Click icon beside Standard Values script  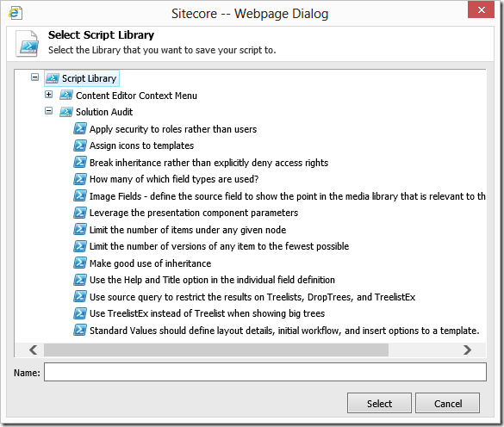coord(80,330)
